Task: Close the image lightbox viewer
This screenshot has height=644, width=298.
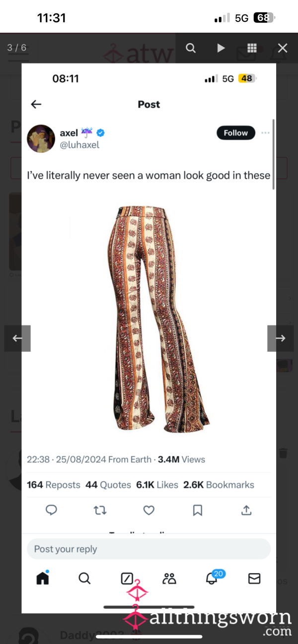Action: [x=283, y=48]
